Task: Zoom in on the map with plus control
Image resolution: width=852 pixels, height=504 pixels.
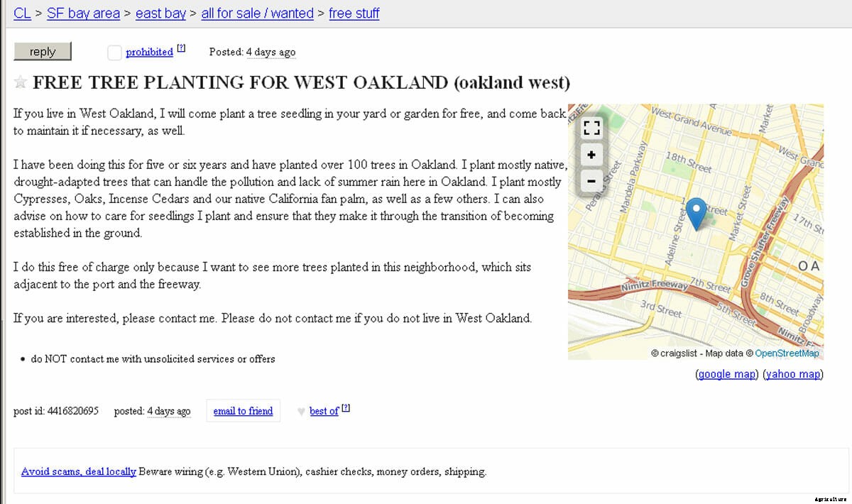Action: [591, 155]
